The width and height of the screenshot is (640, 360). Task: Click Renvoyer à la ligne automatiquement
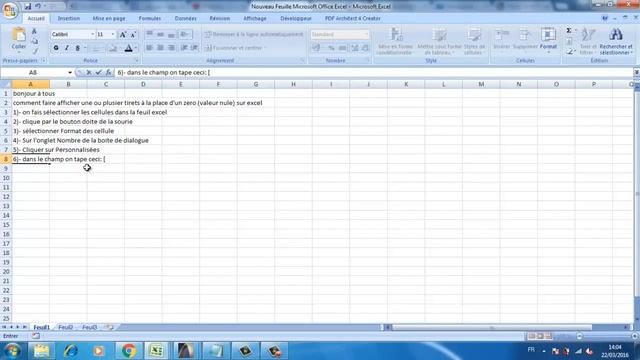253,35
